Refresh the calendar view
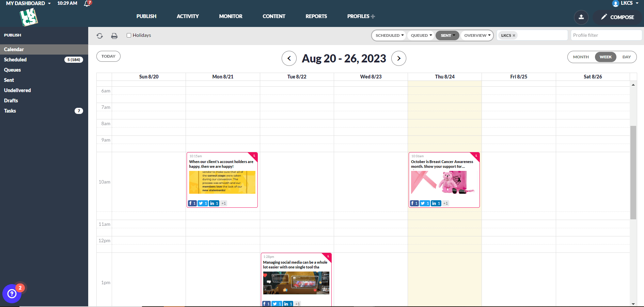 click(x=99, y=35)
